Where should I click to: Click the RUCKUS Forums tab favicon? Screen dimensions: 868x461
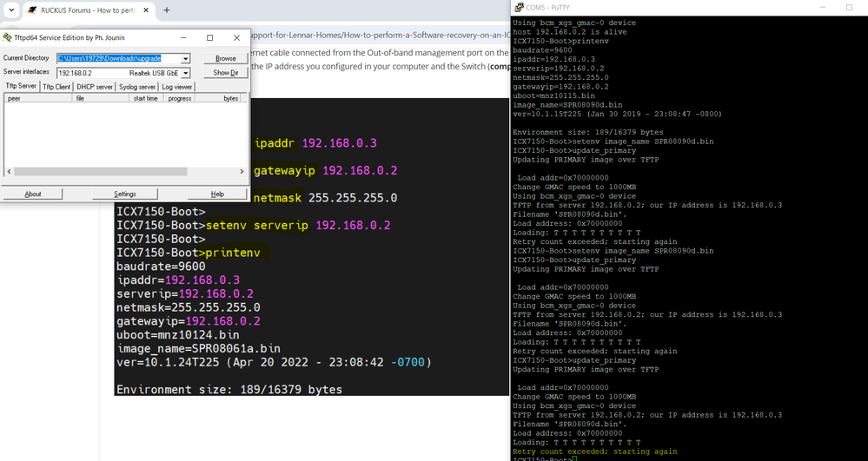coord(32,10)
